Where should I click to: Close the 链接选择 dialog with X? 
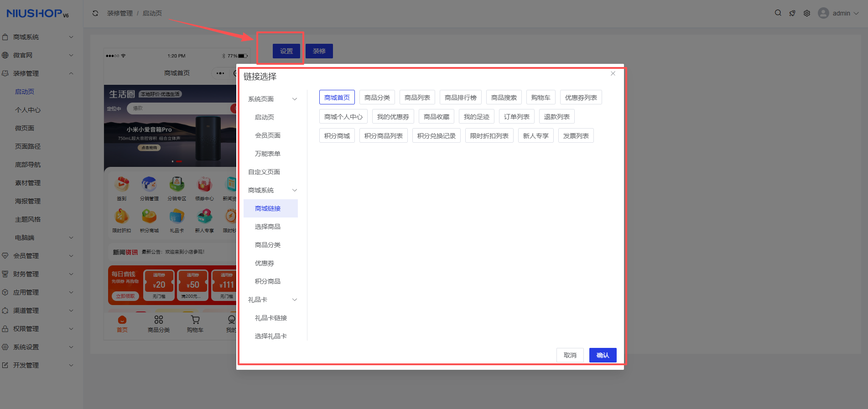point(613,73)
